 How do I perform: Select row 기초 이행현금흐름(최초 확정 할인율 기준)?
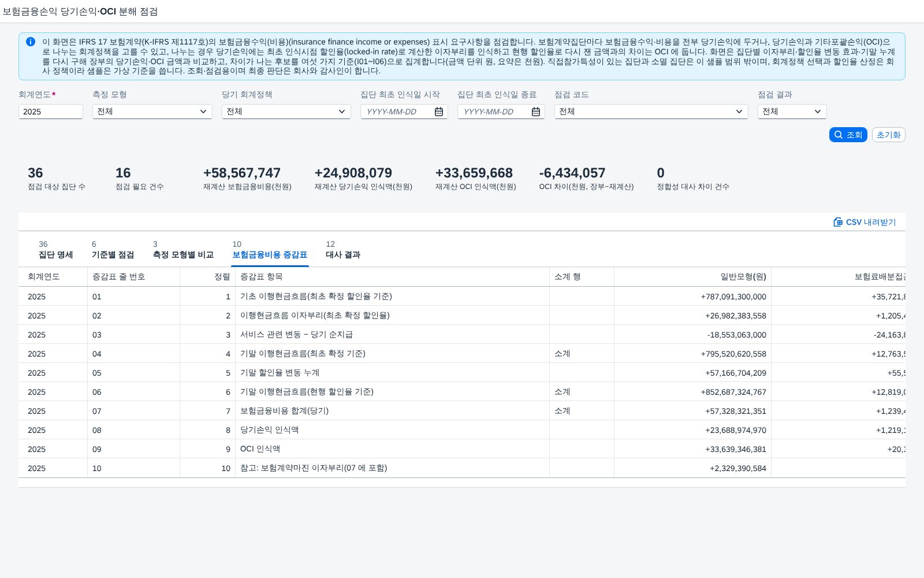click(x=462, y=297)
